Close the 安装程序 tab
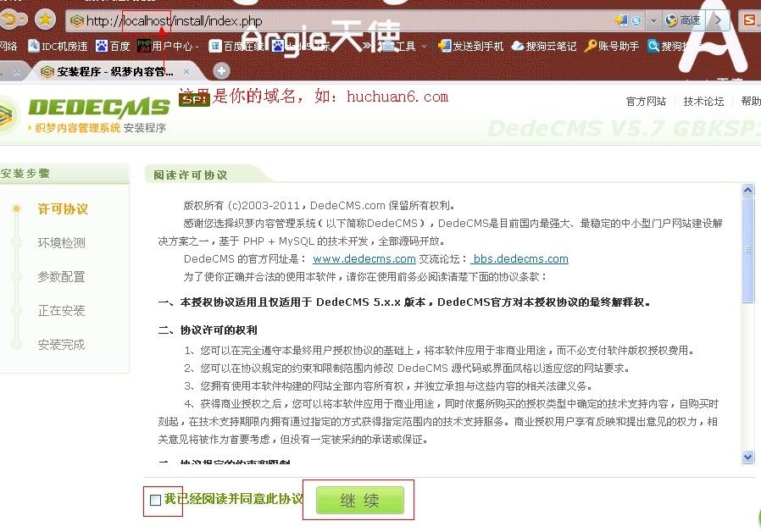This screenshot has height=532, width=761. (x=186, y=72)
